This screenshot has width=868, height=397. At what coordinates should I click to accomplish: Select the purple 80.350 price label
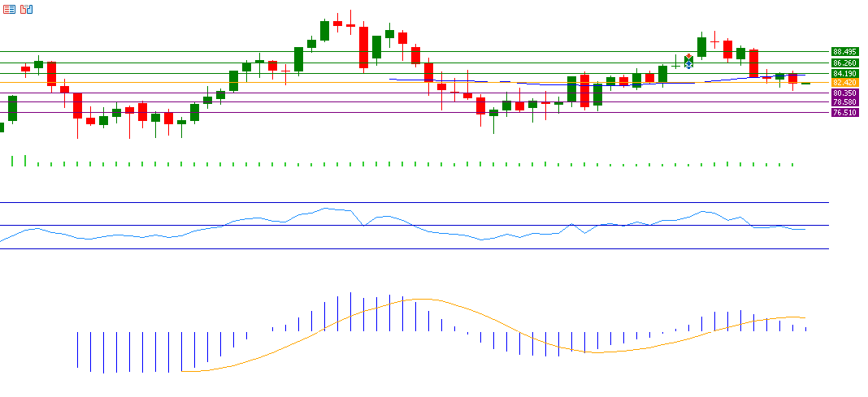[844, 93]
